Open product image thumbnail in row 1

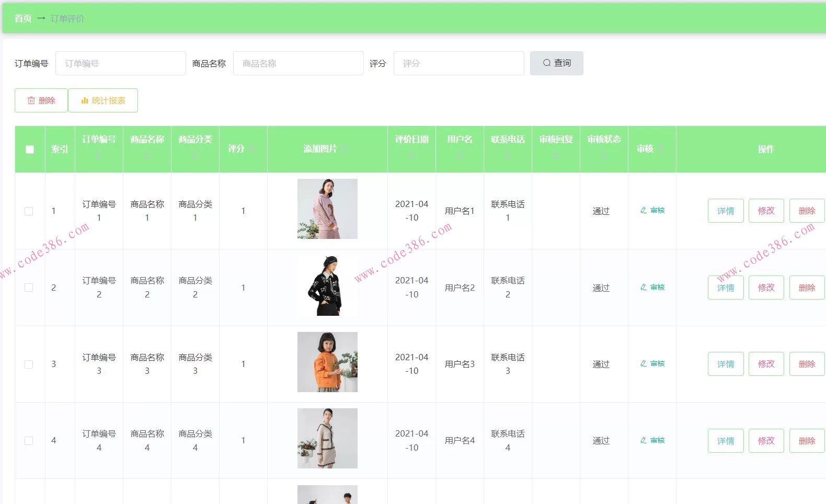tap(327, 209)
